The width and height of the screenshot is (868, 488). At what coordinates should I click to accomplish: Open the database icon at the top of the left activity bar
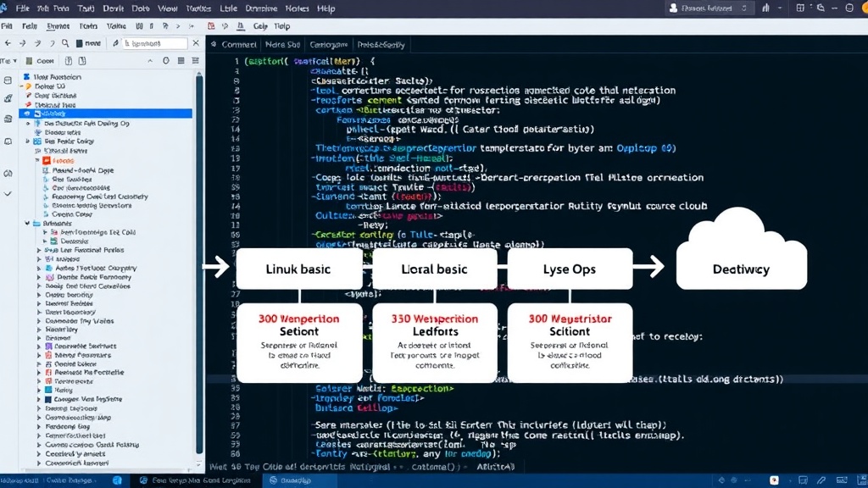tap(8, 80)
